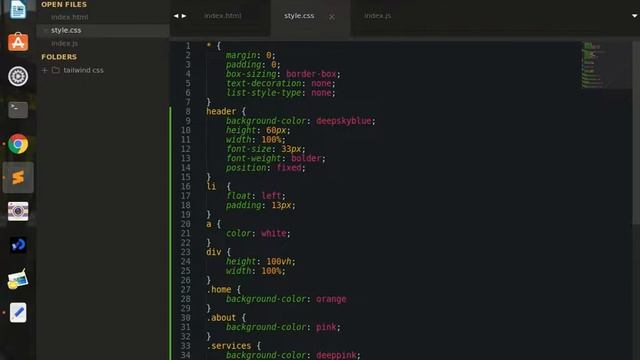Click the .home selector

[x=219, y=289]
